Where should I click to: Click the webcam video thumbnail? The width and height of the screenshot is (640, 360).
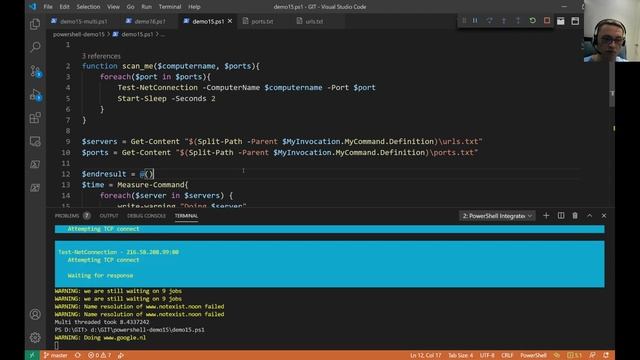(x=611, y=31)
